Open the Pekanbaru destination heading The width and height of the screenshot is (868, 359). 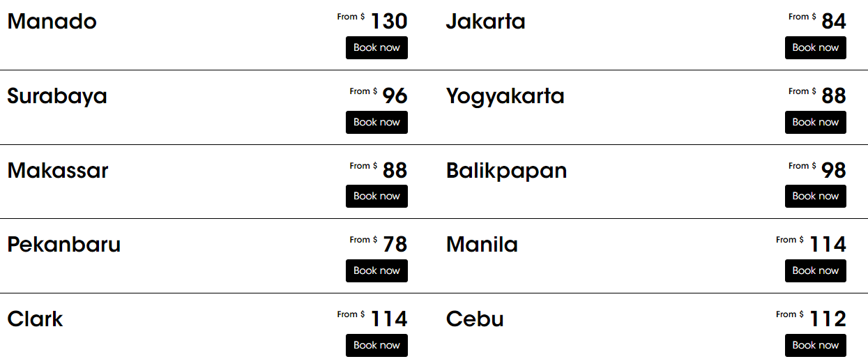click(x=63, y=245)
